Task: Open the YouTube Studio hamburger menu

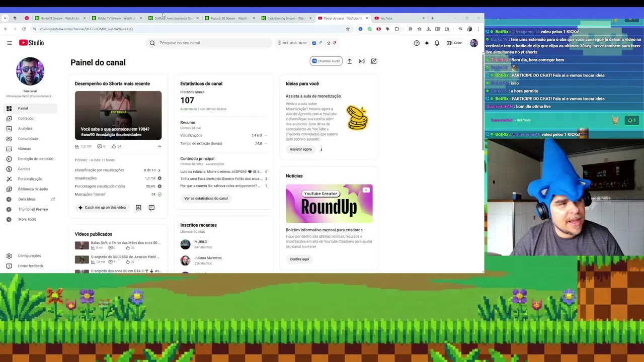Action: click(x=9, y=43)
